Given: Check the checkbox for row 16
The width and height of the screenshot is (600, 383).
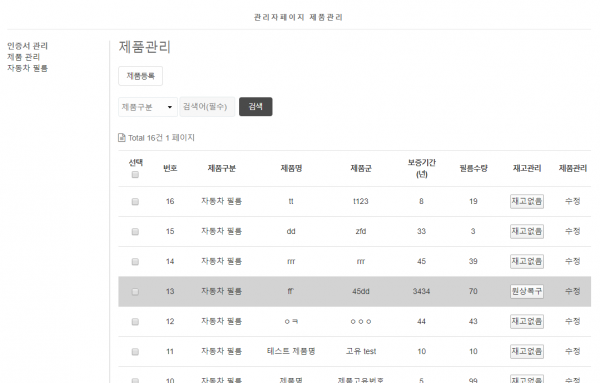Looking at the screenshot, I should pyautogui.click(x=135, y=202).
